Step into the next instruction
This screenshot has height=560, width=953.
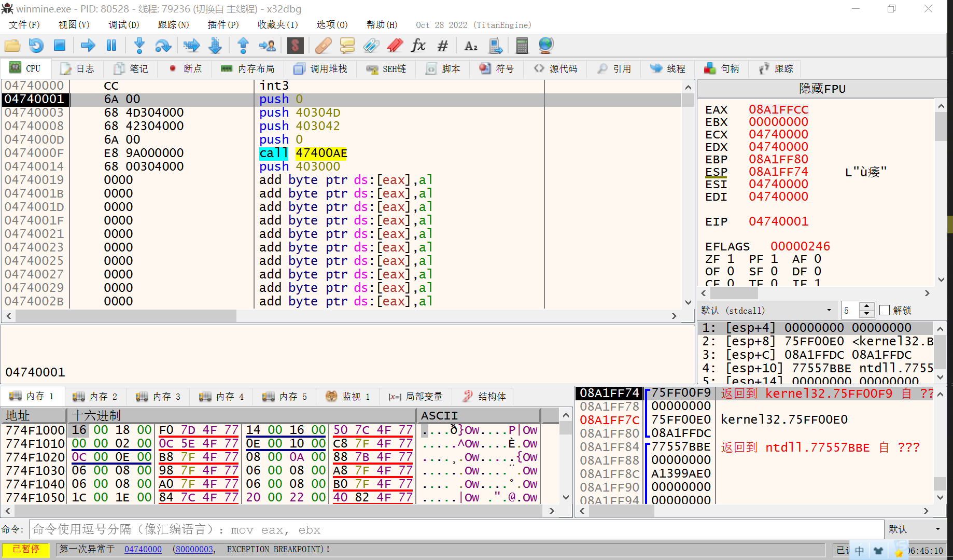coord(139,46)
